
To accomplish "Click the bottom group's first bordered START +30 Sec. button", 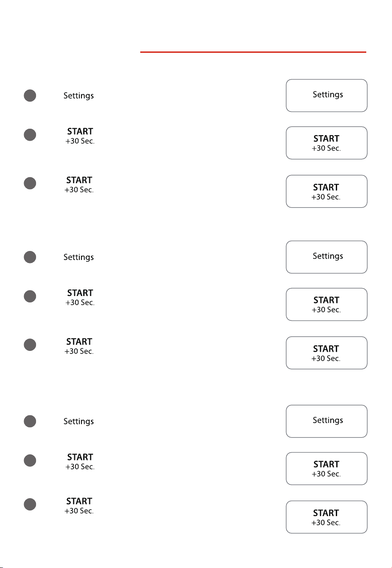I will pos(326,468).
